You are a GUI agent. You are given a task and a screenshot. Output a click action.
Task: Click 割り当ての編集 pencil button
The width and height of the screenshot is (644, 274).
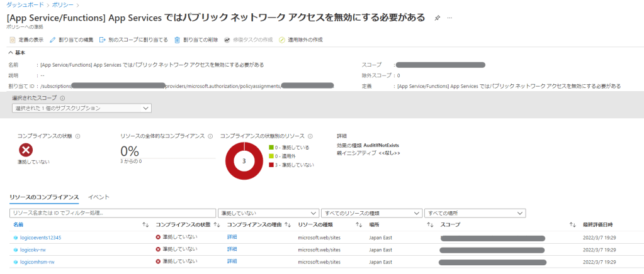click(71, 40)
